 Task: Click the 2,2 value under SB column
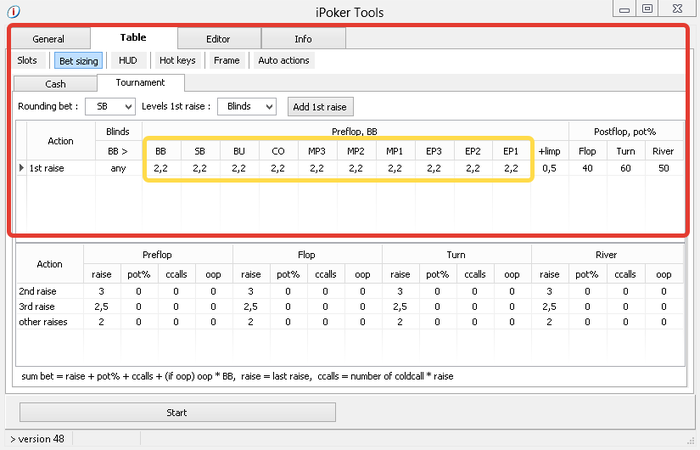[x=200, y=168]
